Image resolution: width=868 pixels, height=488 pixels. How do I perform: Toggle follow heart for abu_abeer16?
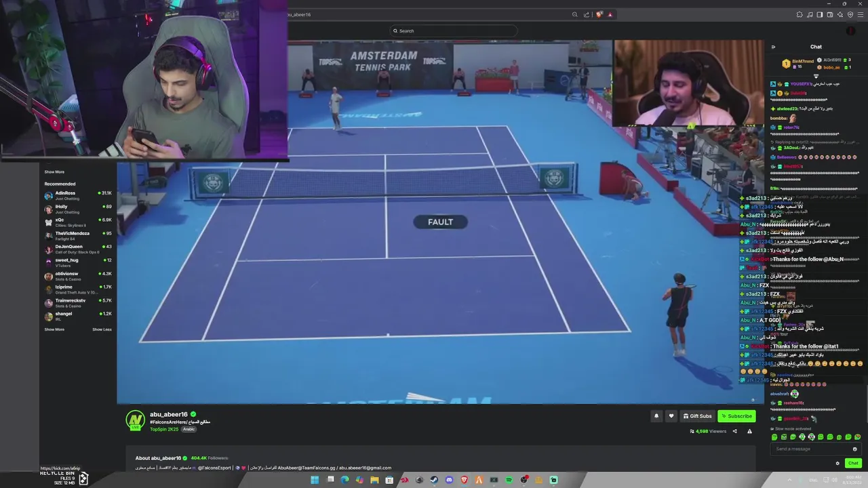coord(671,416)
